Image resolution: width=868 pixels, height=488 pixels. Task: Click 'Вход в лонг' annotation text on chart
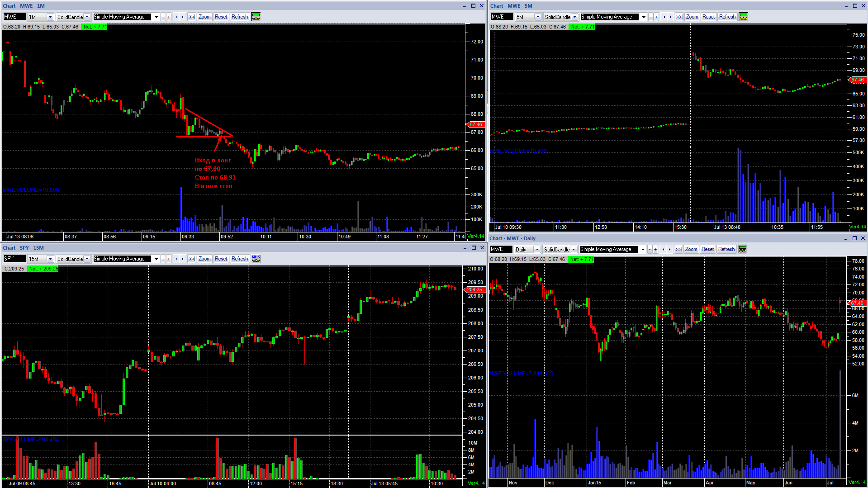pos(213,160)
